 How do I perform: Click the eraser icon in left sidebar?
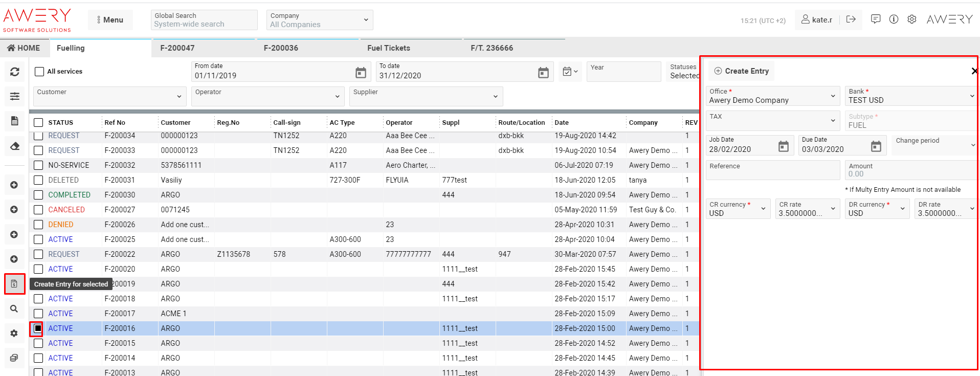(14, 146)
